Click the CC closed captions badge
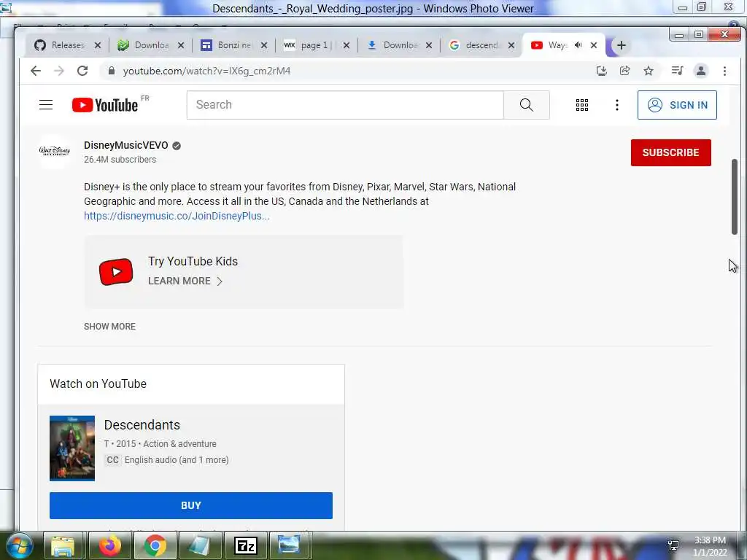Screen dimensions: 747x560 point(112,460)
